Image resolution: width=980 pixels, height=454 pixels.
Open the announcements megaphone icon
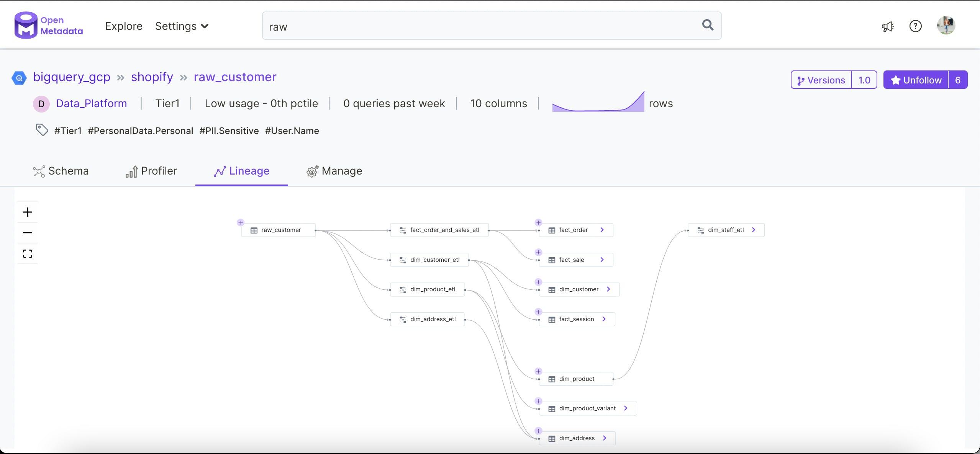tap(888, 26)
